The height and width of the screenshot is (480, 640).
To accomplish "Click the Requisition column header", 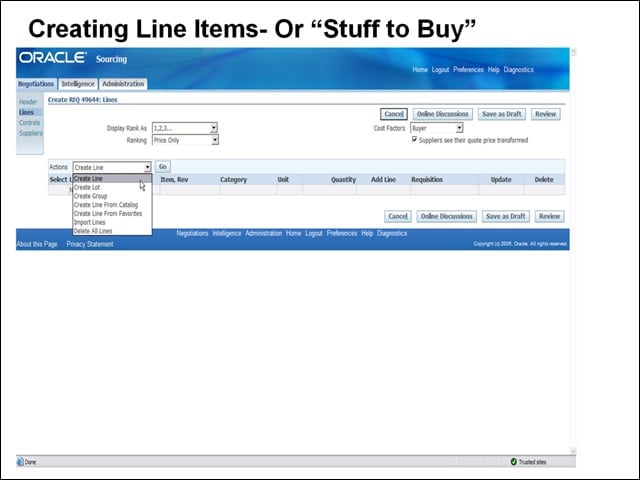I will point(427,180).
